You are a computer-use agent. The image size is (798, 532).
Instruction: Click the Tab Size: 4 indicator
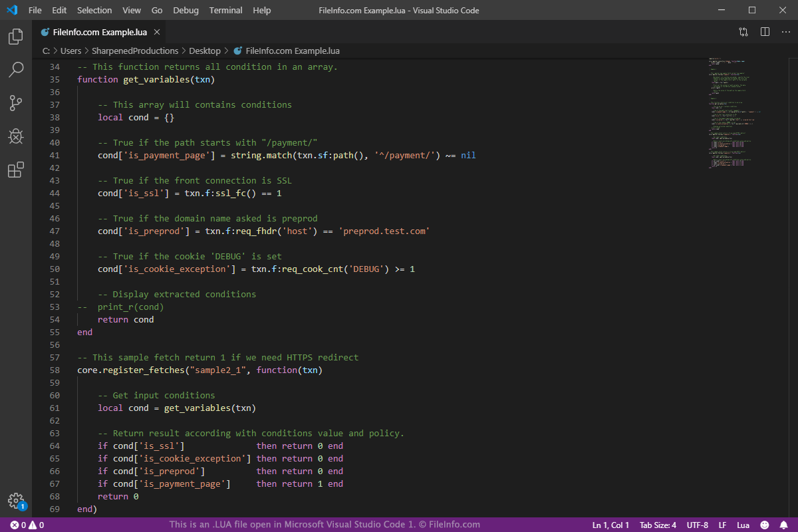tap(658, 525)
